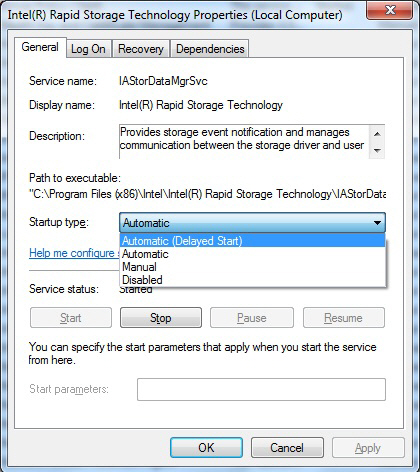Click the Resume service button
This screenshot has width=420, height=472.
(x=344, y=318)
